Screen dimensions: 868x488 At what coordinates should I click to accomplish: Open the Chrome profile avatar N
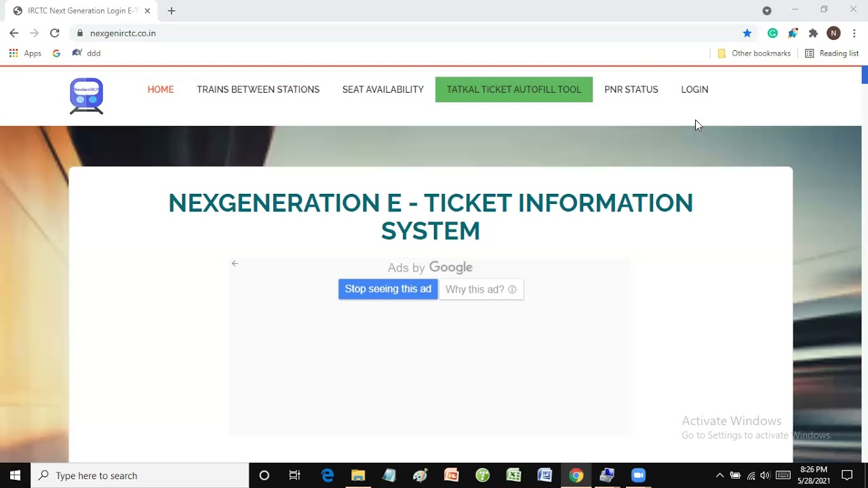pyautogui.click(x=833, y=33)
